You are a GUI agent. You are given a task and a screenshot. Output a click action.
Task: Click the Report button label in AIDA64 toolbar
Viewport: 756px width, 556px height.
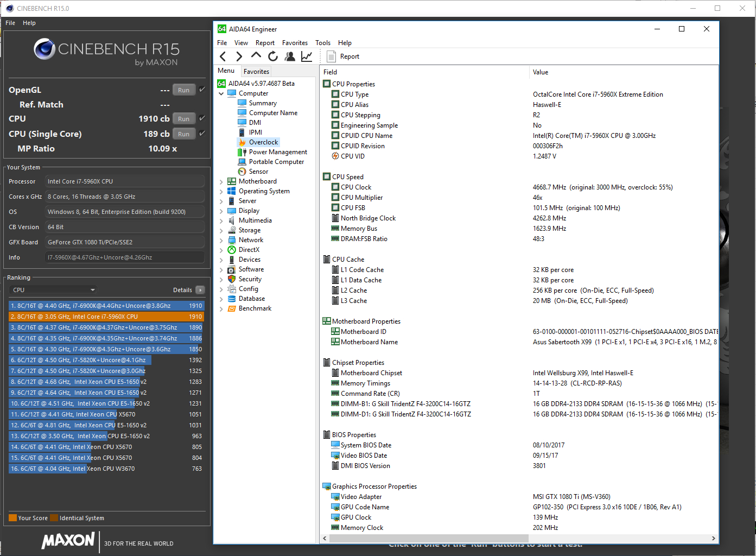coord(350,56)
